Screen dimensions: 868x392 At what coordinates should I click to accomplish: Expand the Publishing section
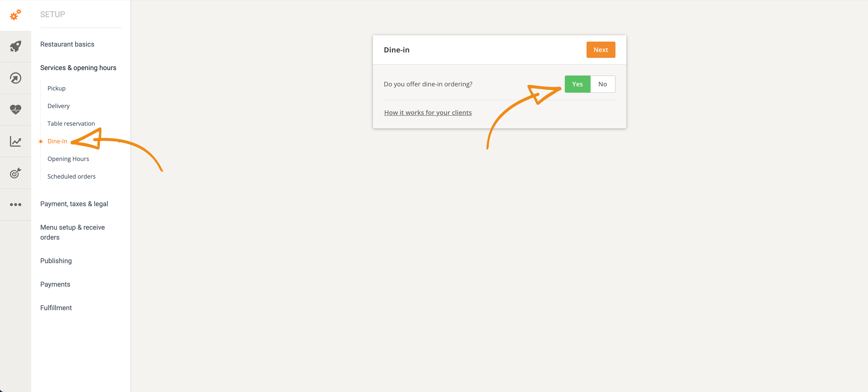56,261
